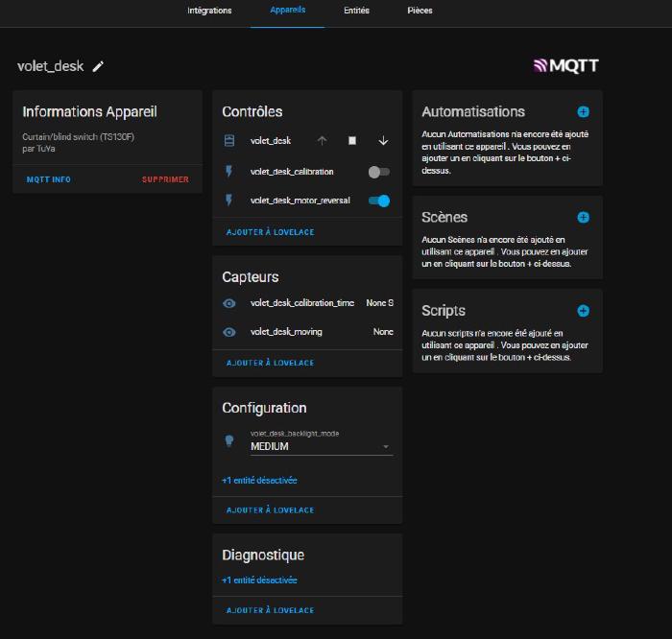
Task: Add a new script with plus icon
Action: [x=583, y=311]
